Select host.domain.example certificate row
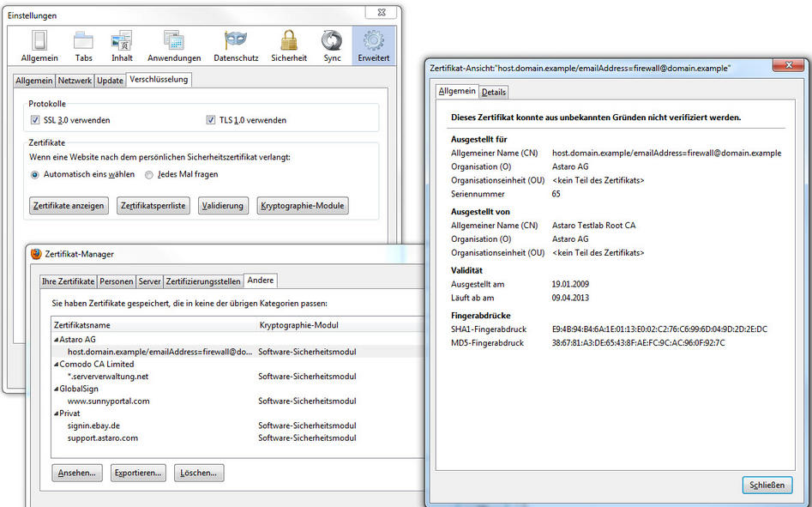Viewport: 812px width, 507px height. [x=238, y=352]
